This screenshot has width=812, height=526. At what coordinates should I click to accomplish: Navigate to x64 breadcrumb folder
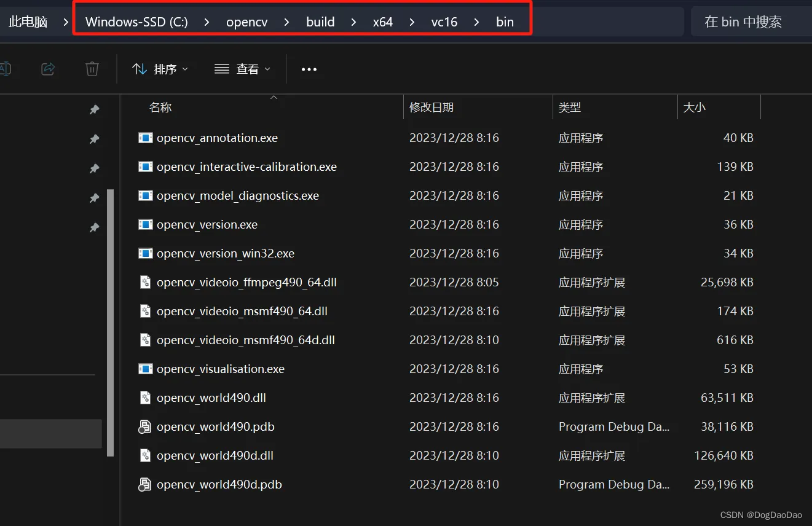[x=382, y=22]
